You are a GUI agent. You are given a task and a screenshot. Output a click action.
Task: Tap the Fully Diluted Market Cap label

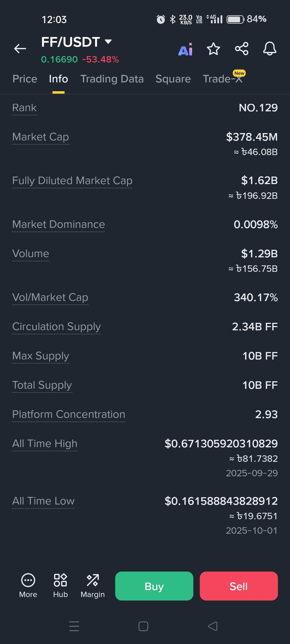[x=72, y=181]
